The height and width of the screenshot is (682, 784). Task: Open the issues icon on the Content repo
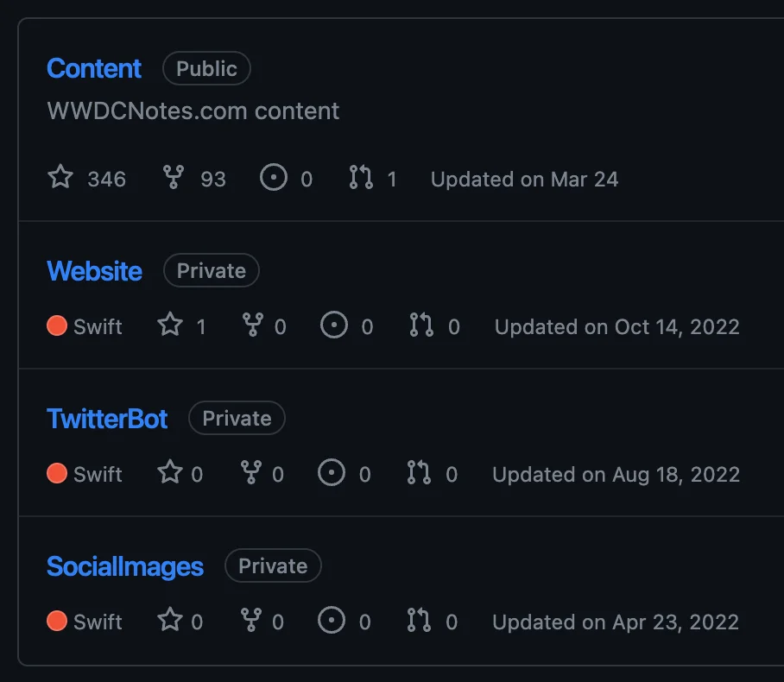point(274,178)
